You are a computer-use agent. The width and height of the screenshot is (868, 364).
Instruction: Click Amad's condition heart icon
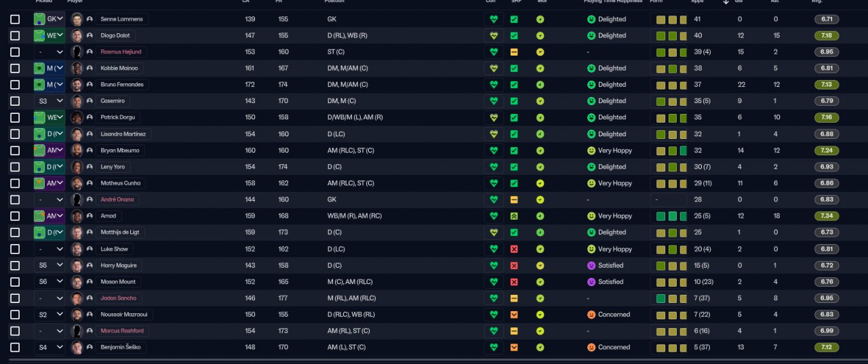[x=494, y=216]
